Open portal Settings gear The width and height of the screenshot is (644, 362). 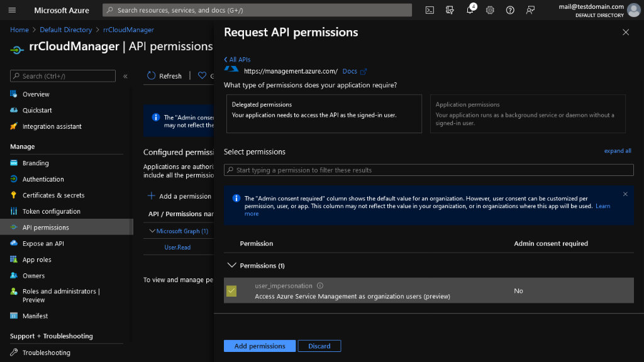click(490, 10)
